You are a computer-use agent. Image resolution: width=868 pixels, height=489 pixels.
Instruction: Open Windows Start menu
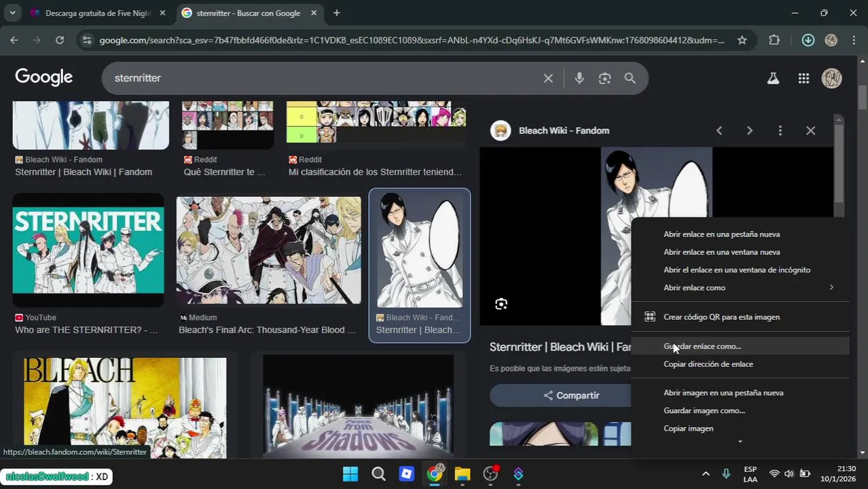coord(350,474)
